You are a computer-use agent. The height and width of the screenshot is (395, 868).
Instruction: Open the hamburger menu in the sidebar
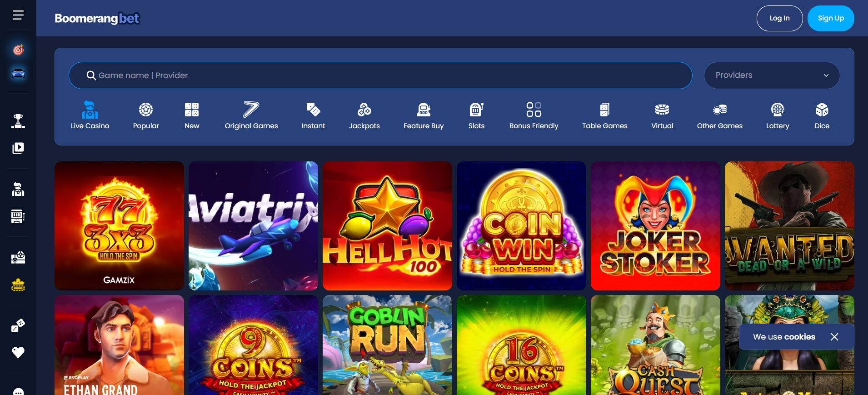pyautogui.click(x=18, y=15)
